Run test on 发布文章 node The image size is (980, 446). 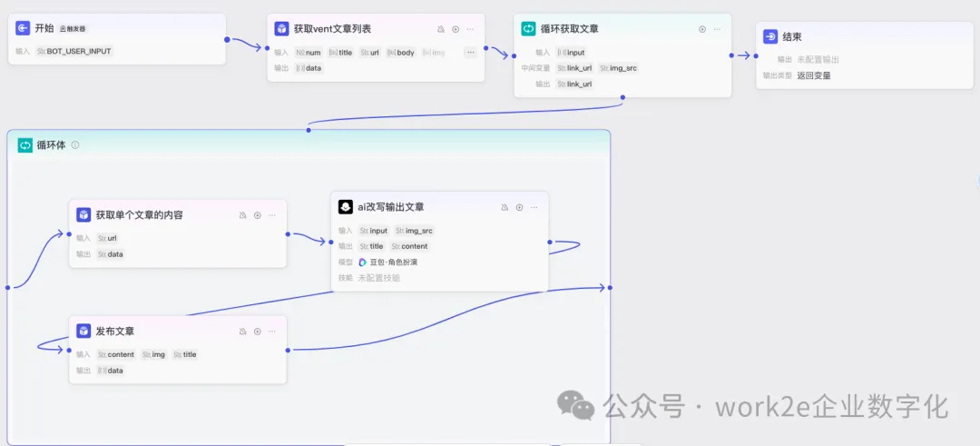click(258, 331)
